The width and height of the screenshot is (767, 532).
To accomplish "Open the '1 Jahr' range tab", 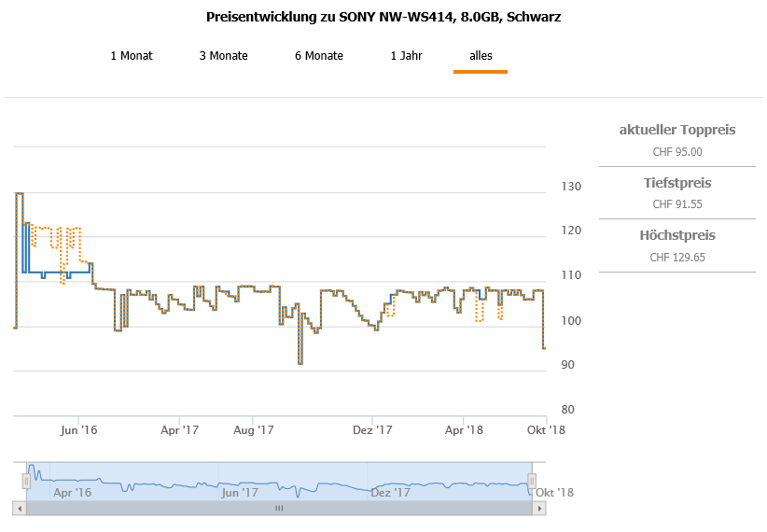I will point(406,56).
